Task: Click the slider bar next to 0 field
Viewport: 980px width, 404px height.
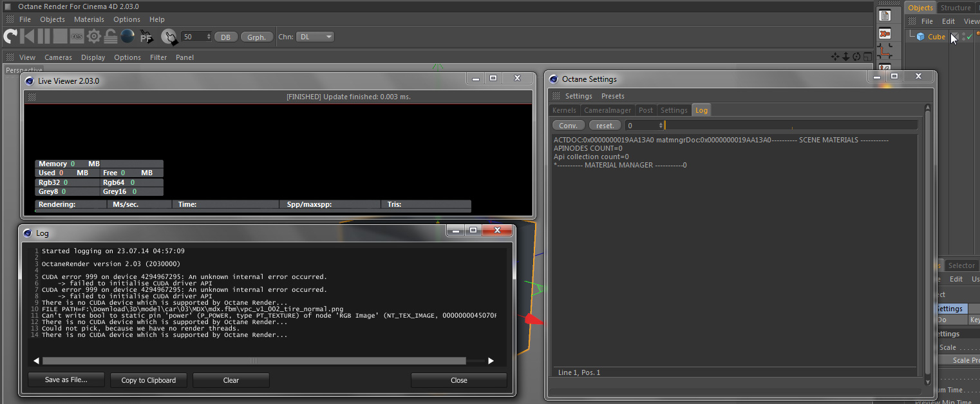Action: coord(791,126)
